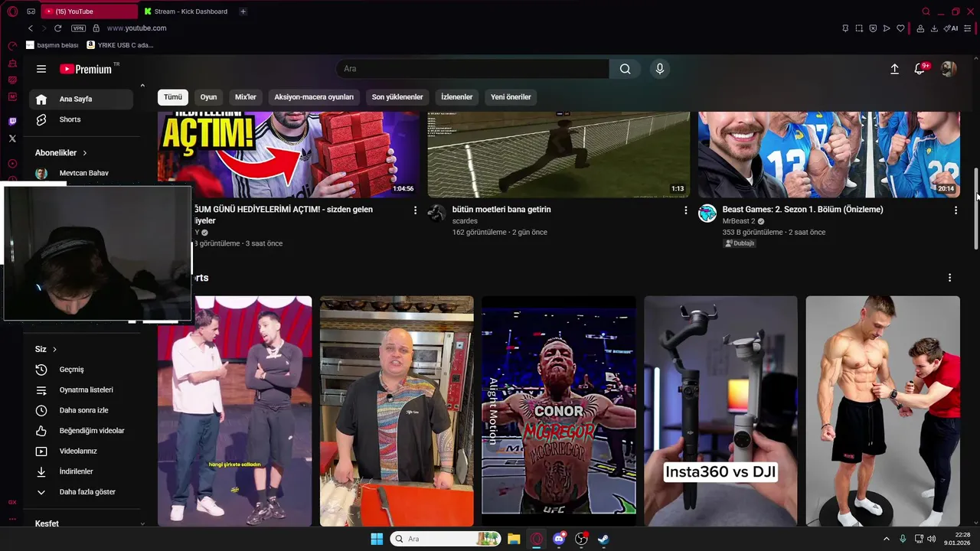The width and height of the screenshot is (980, 551).
Task: Switch to the Stream - Kick Dashboard tab
Action: click(186, 11)
